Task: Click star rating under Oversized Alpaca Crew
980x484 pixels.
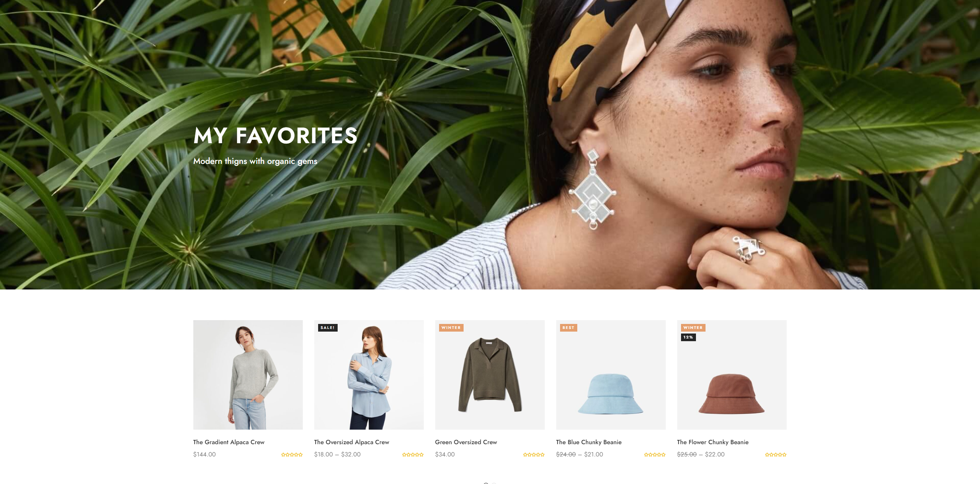Action: coord(413,455)
